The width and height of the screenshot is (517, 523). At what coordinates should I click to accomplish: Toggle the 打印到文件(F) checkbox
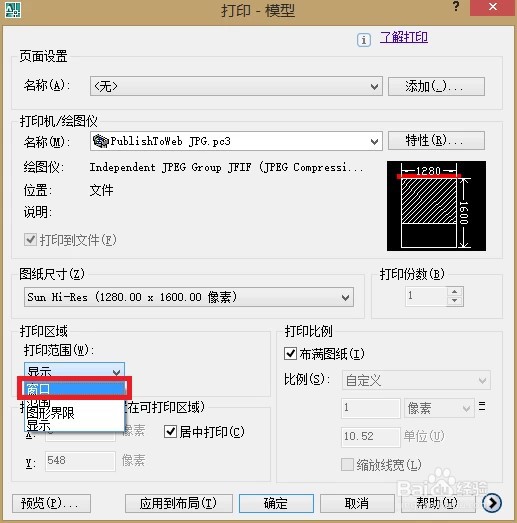click(30, 239)
